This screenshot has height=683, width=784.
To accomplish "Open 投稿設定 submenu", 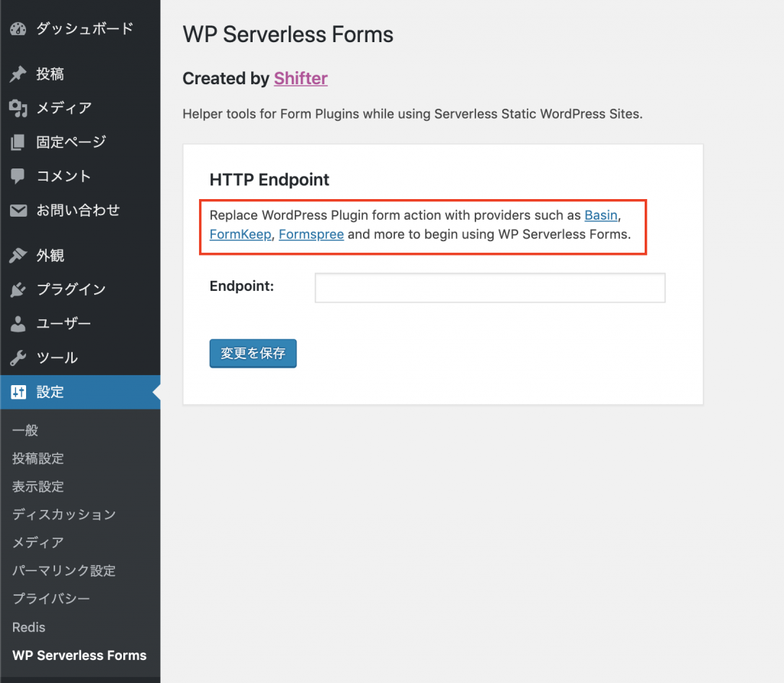I will [38, 459].
